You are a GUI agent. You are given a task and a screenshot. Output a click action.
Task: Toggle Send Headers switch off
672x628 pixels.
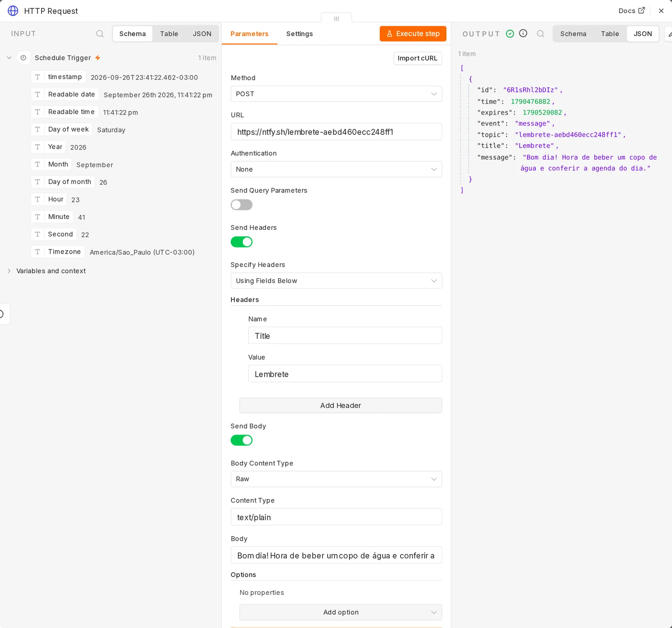pyautogui.click(x=241, y=242)
